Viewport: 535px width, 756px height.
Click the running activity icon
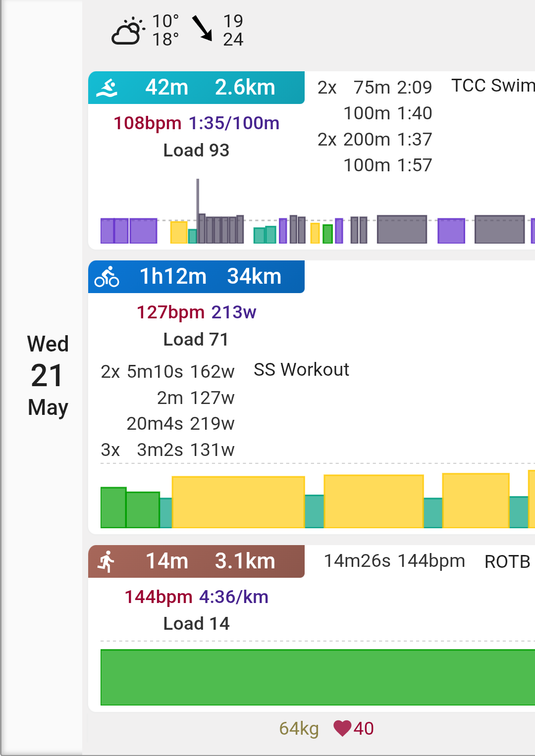pos(106,562)
